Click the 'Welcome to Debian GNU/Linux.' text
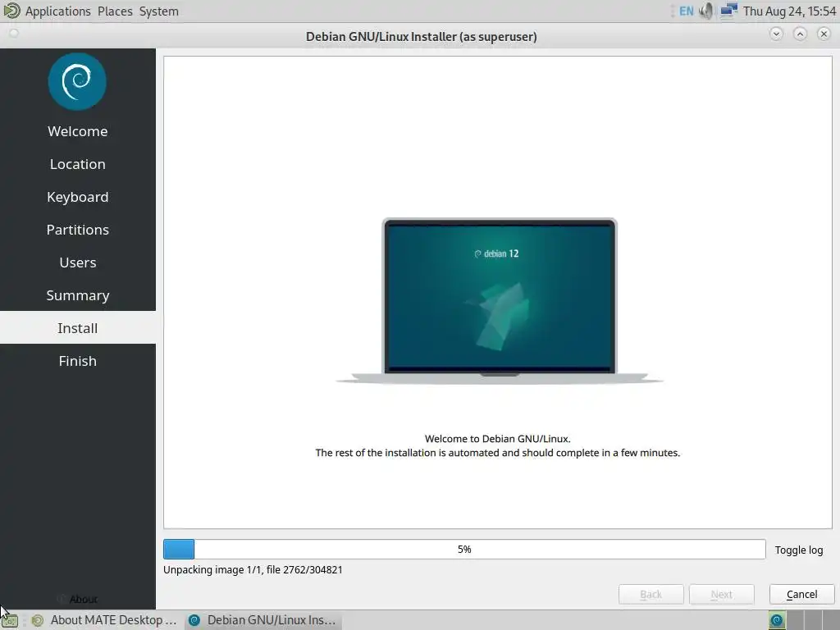Viewport: 840px width, 630px height. coord(498,439)
